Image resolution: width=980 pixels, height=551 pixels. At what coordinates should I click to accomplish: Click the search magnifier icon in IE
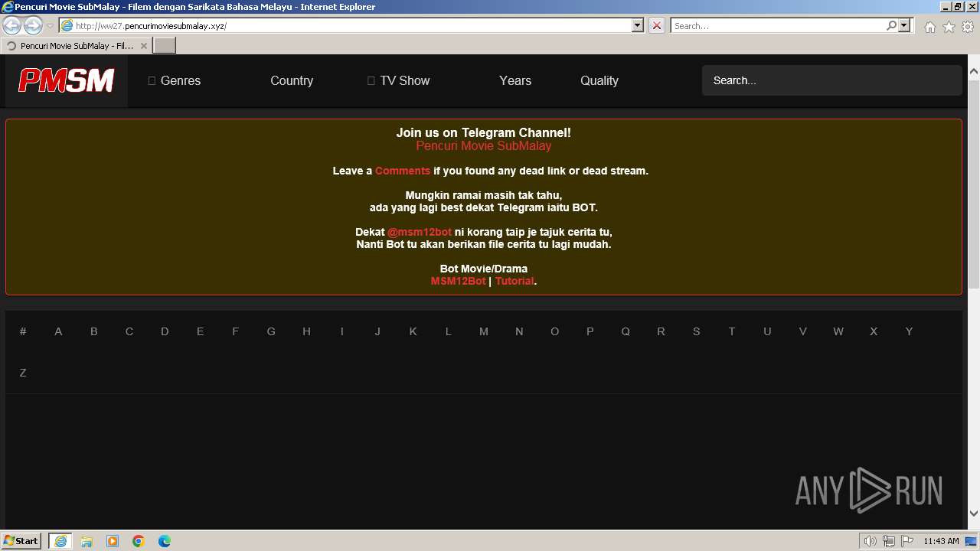click(891, 25)
